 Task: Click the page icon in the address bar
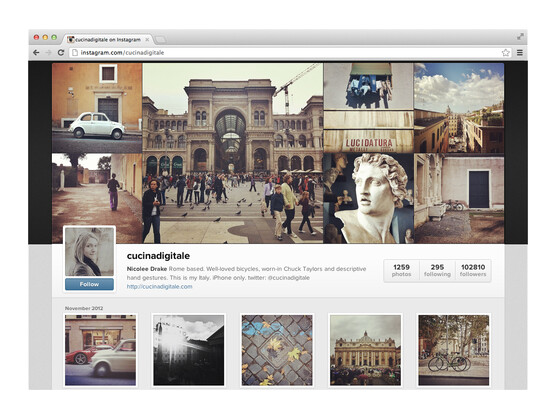(75, 53)
